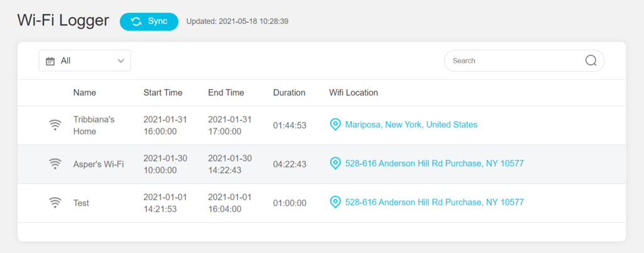Select the Tribbiana's Home name cell
The height and width of the screenshot is (253, 644).
94,126
